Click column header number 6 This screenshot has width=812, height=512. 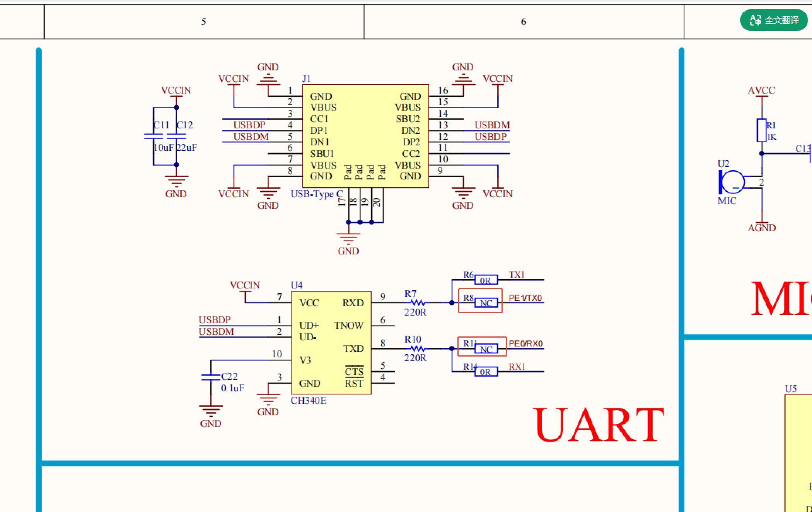point(524,22)
